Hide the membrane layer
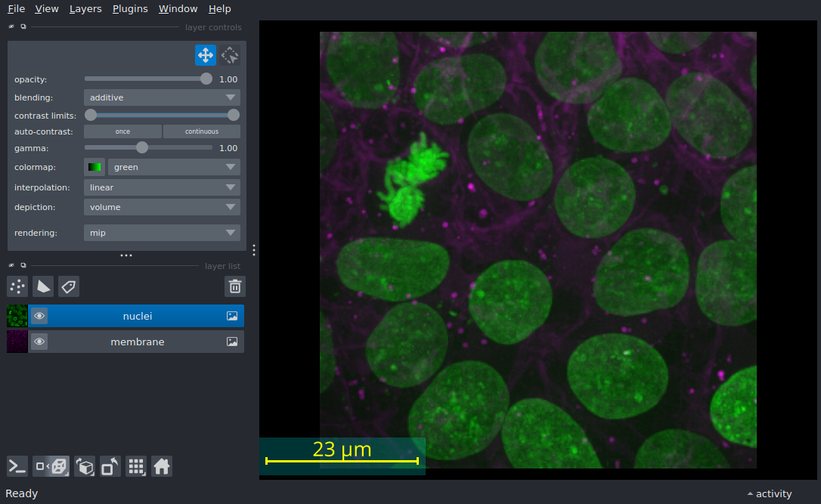 39,342
